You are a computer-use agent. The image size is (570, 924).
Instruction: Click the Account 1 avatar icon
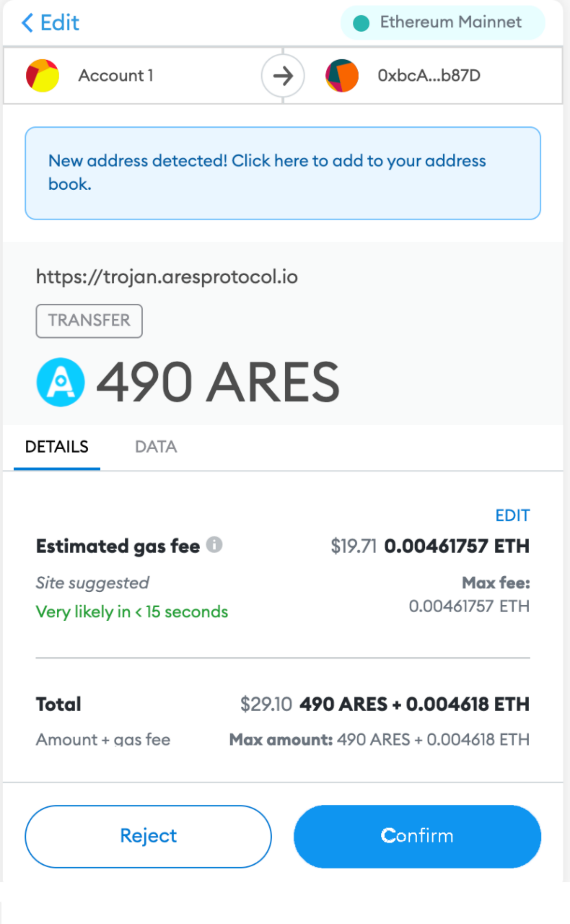[43, 76]
